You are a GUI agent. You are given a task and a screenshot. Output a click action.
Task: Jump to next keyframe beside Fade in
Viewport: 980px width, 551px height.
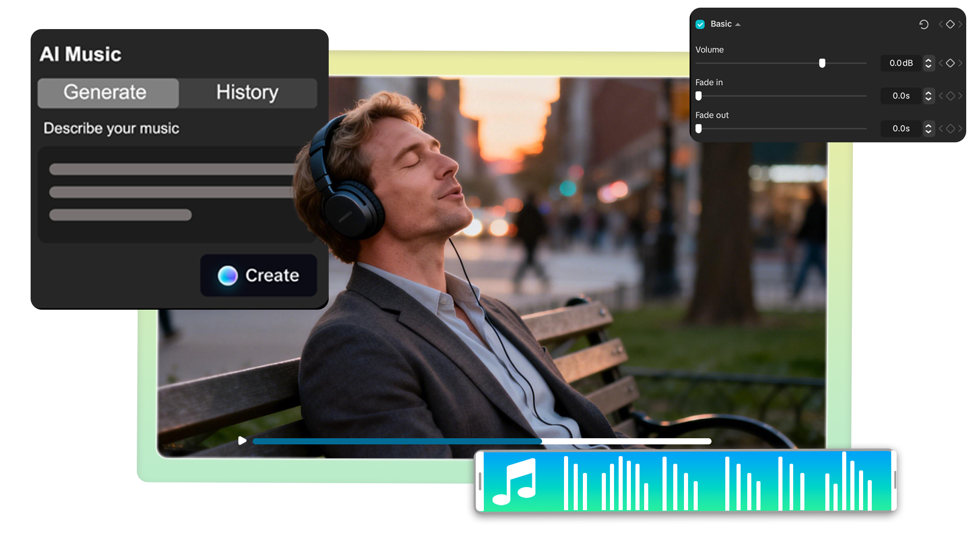(x=960, y=96)
